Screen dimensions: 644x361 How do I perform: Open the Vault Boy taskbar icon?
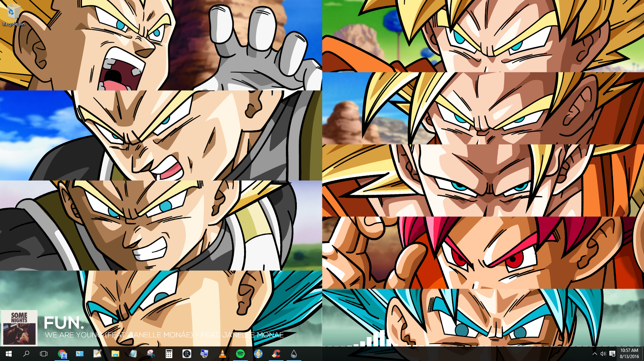pyautogui.click(x=258, y=354)
